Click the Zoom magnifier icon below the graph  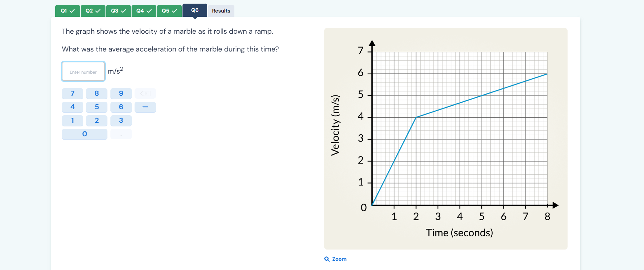pyautogui.click(x=327, y=259)
